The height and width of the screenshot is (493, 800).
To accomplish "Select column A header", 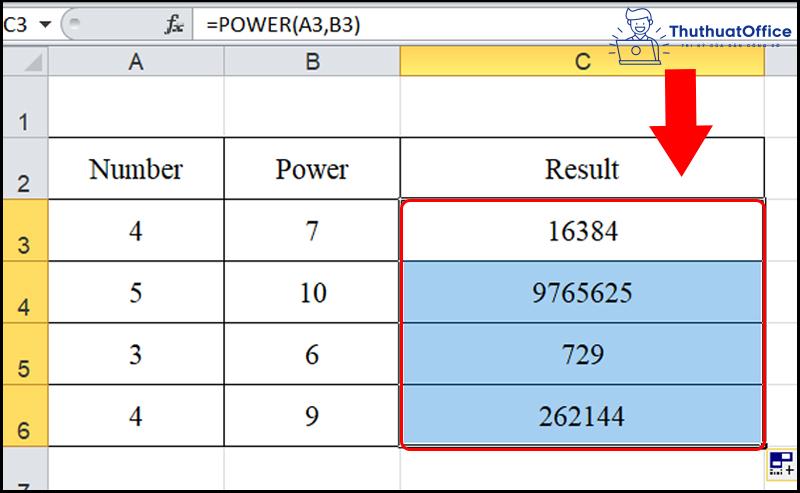I will click(x=136, y=61).
